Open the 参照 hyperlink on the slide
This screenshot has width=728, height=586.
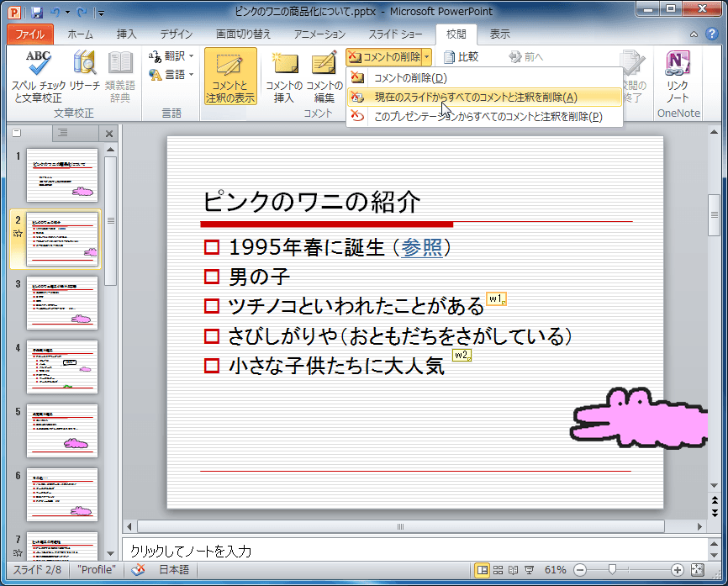click(421, 247)
